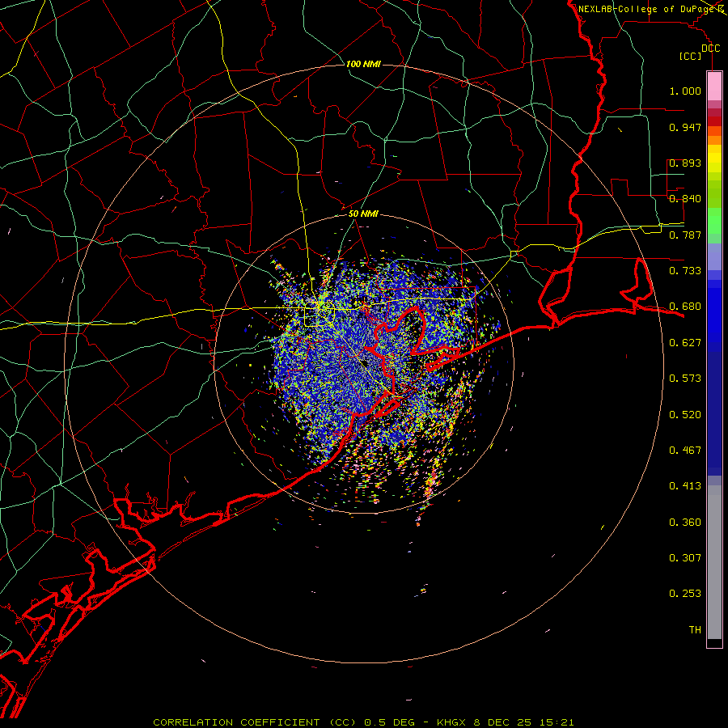Click the 0.520 scale value
Viewport: 728px width, 728px height.
tap(685, 415)
